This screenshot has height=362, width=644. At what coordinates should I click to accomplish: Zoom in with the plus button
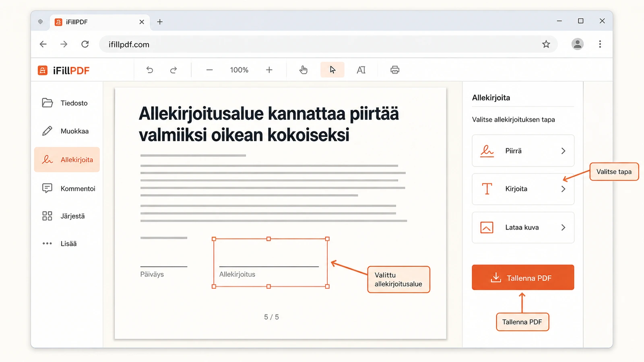pos(269,70)
